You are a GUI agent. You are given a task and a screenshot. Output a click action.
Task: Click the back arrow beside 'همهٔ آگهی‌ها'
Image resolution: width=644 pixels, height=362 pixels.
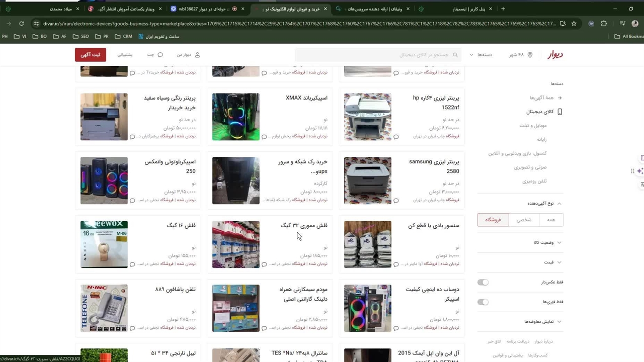[559, 98]
